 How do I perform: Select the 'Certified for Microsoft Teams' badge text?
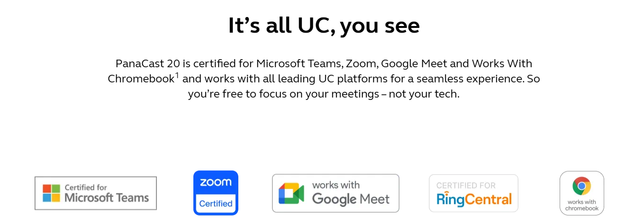tap(107, 193)
